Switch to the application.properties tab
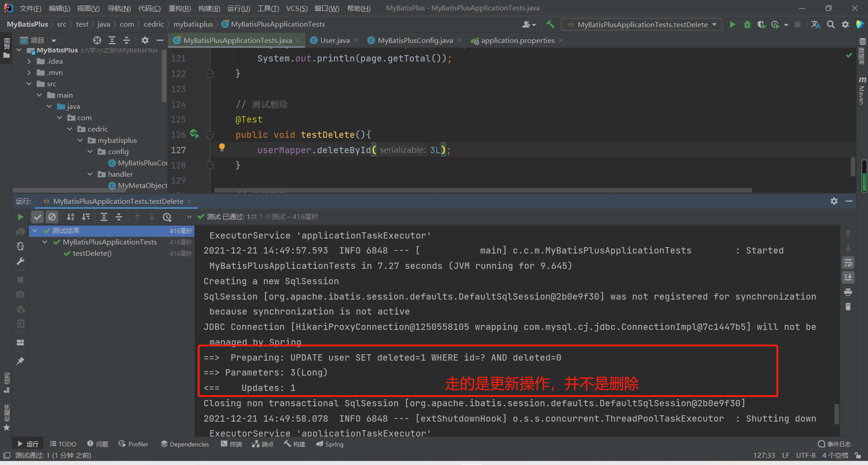 tap(518, 40)
